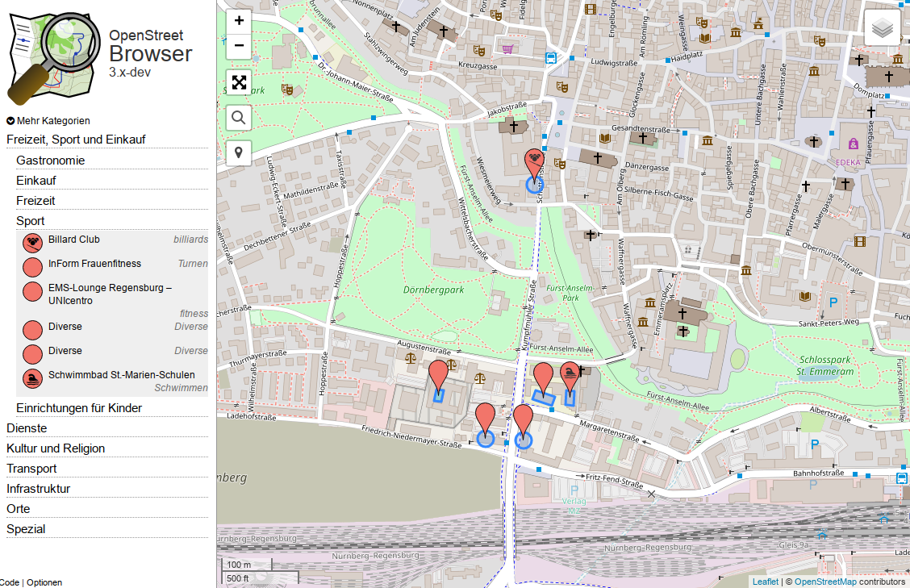Select Schwimmbad St.-Marien-Schulen entry

(x=121, y=375)
